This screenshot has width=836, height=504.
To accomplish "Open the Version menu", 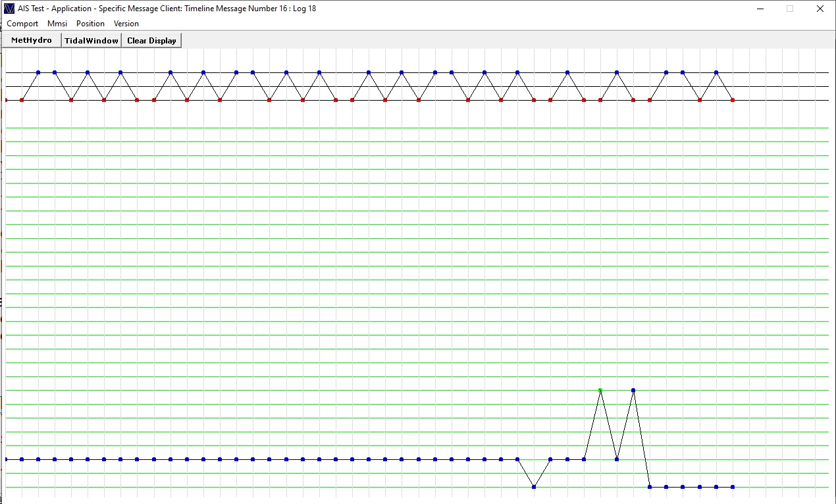I will point(126,24).
